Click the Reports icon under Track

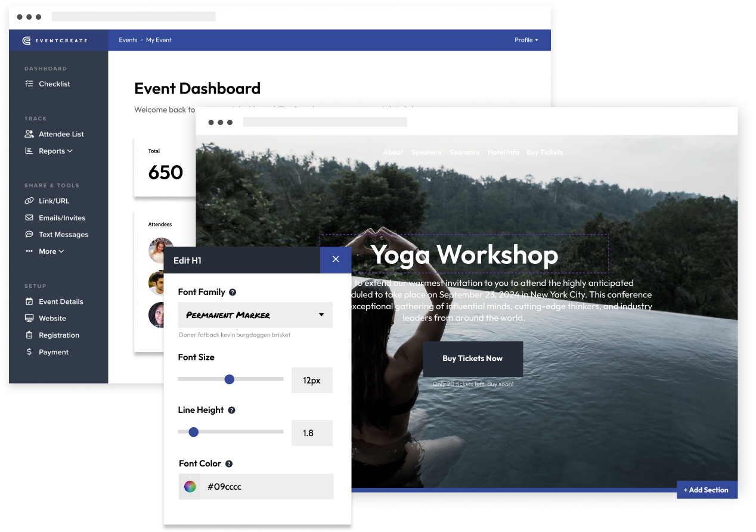[29, 151]
